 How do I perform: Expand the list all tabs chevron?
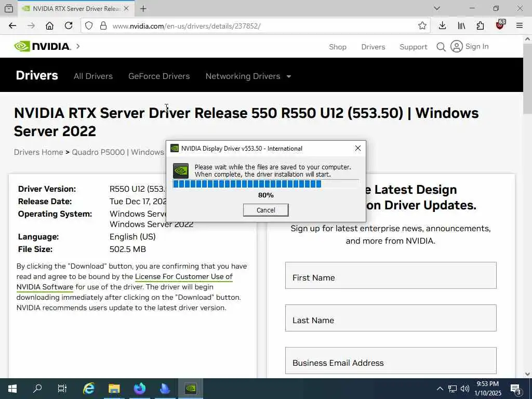[x=436, y=8]
